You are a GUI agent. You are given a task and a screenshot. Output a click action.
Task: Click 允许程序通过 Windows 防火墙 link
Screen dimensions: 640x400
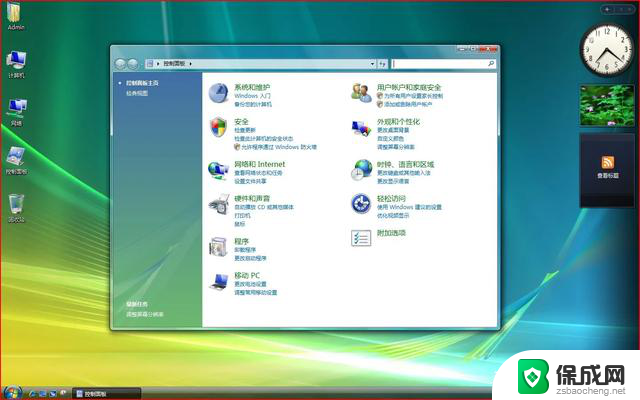279,147
